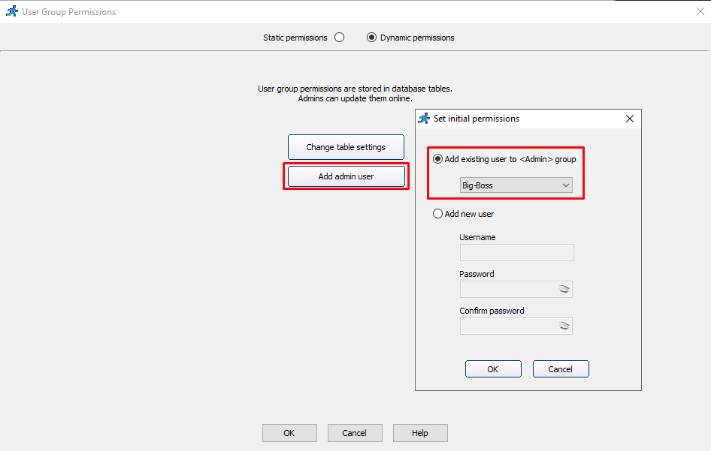Image resolution: width=711 pixels, height=451 pixels.
Task: Select the Dynamic permissions radio button
Action: pyautogui.click(x=372, y=38)
